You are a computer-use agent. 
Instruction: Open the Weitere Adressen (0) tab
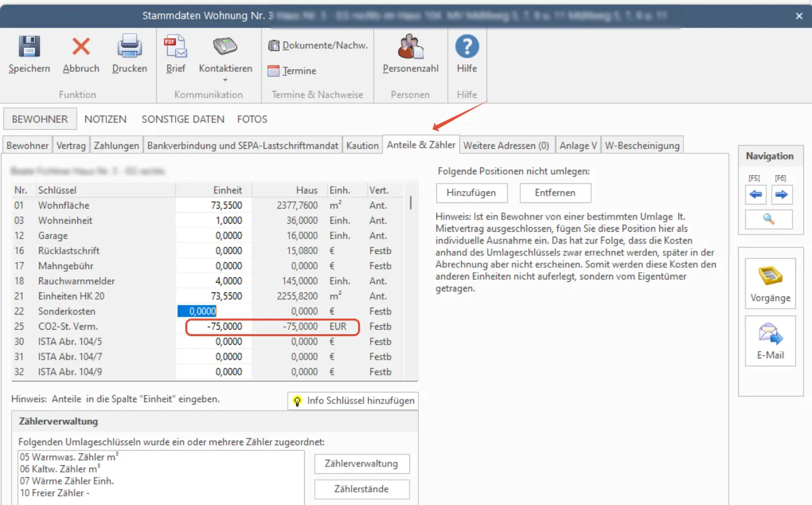[506, 145]
